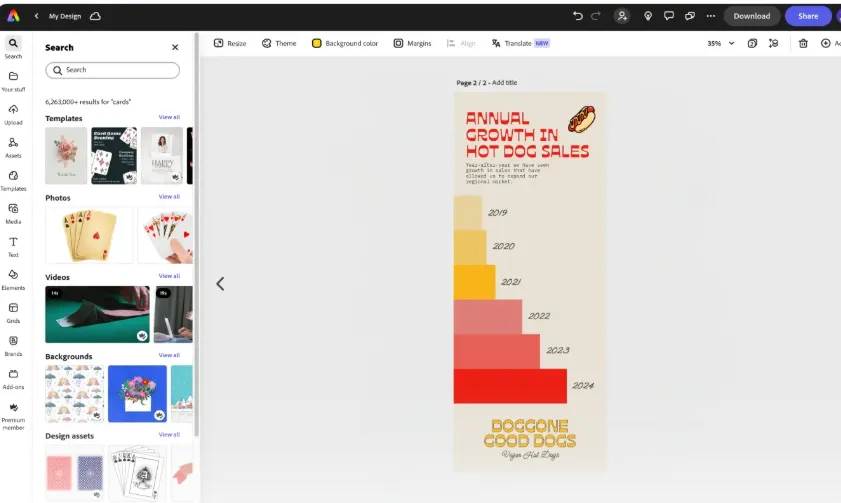This screenshot has height=503, width=841.
Task: Delete page with trash icon
Action: 803,43
